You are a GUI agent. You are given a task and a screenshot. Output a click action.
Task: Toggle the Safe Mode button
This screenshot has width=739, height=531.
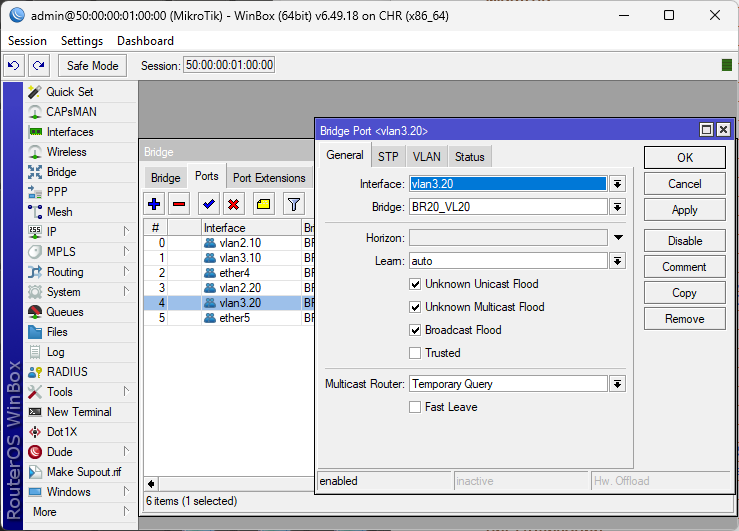tap(92, 65)
